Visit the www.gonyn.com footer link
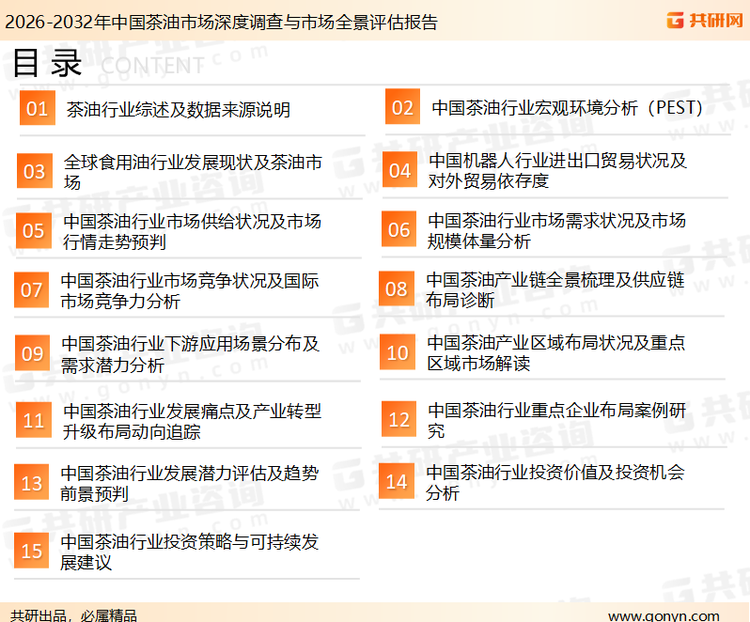Screen dimensions: 750x622 [x=664, y=616]
